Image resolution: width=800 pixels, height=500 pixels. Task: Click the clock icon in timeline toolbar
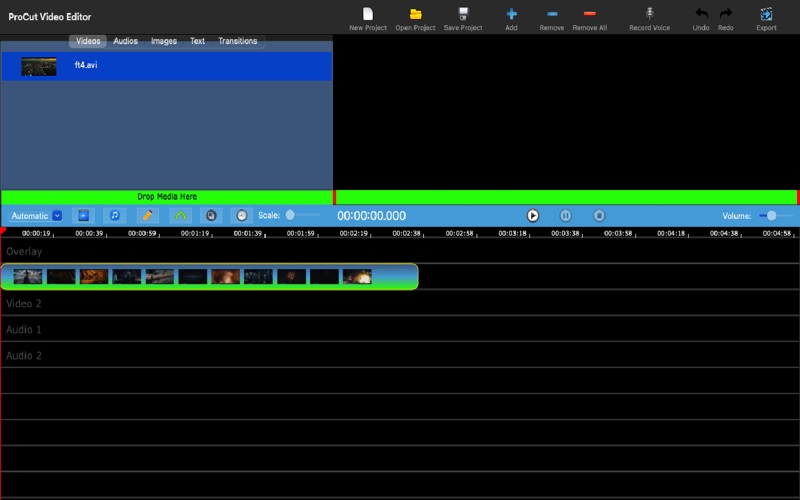coord(242,215)
